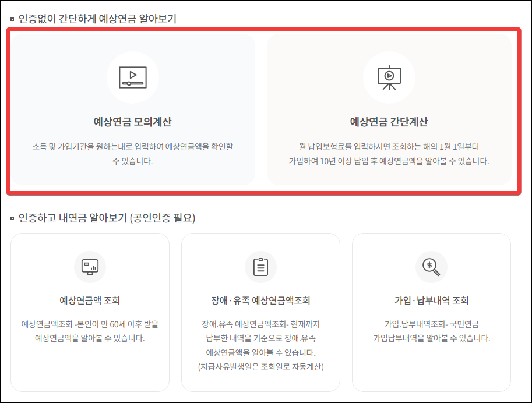Click the clipboard icon above 장애·유족 예상연금액조회
This screenshot has width=532, height=403.
pos(260,267)
